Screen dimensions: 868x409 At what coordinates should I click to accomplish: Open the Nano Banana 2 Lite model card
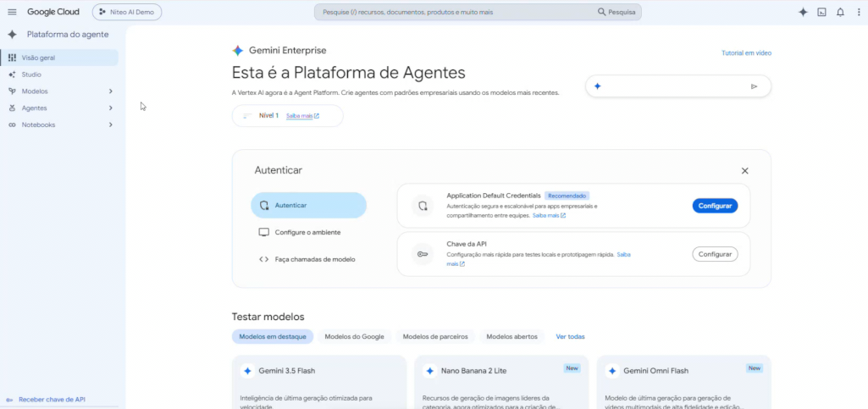(501, 382)
